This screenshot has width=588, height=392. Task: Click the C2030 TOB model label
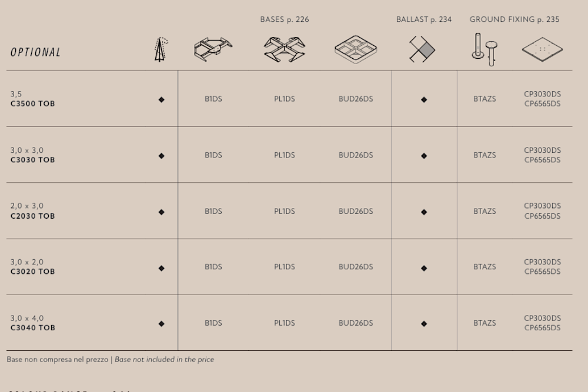pos(32,216)
